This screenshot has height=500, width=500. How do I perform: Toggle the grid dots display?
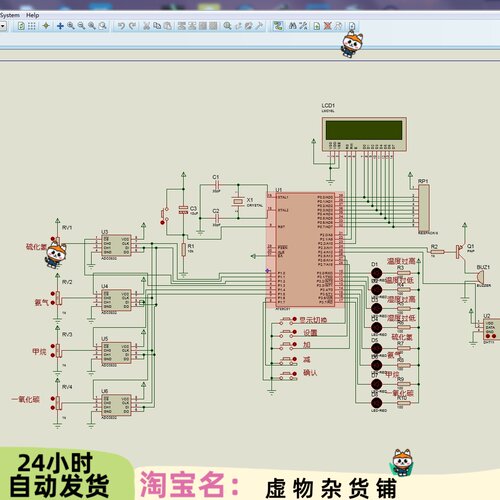pos(32,26)
